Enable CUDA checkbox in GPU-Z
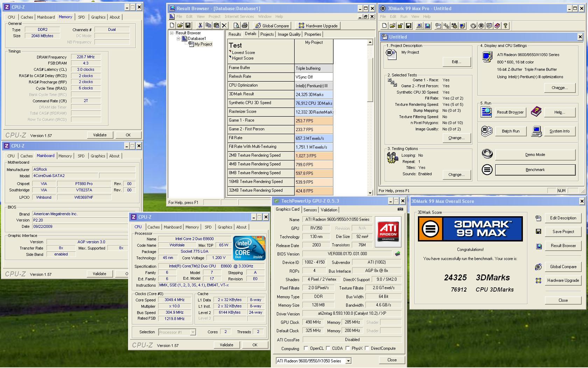 click(328, 348)
